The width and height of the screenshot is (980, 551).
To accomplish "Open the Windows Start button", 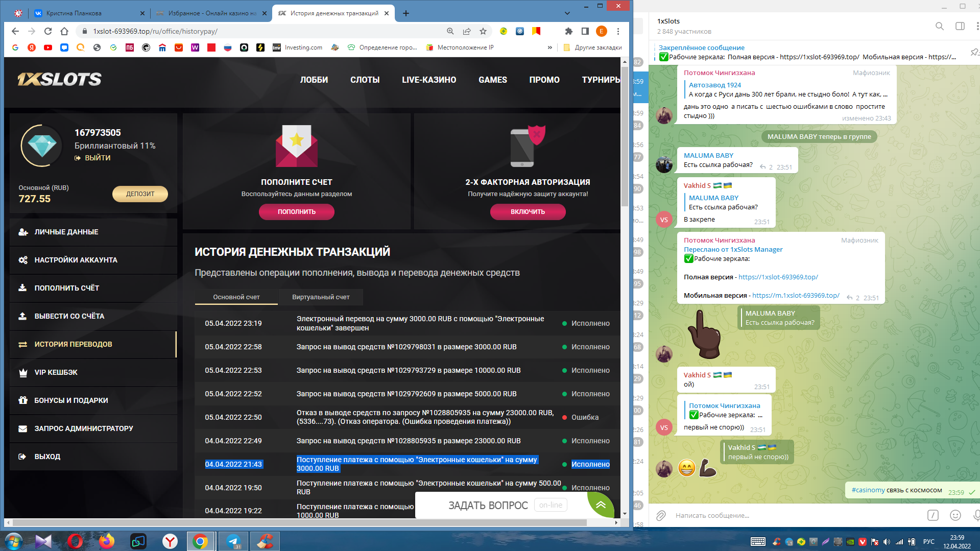I will click(x=13, y=541).
